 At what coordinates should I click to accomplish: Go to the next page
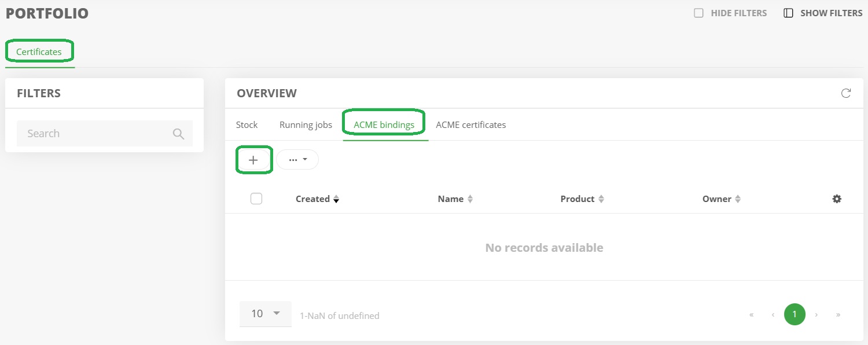[816, 315]
